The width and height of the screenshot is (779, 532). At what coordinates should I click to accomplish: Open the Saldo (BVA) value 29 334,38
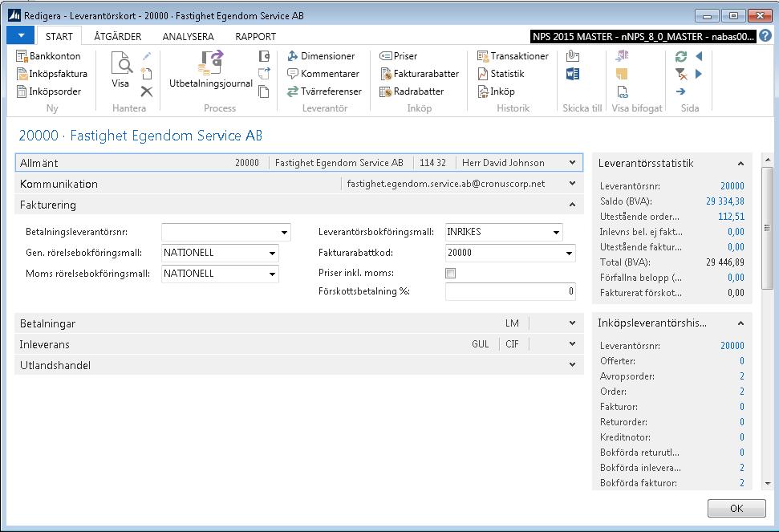tap(725, 201)
